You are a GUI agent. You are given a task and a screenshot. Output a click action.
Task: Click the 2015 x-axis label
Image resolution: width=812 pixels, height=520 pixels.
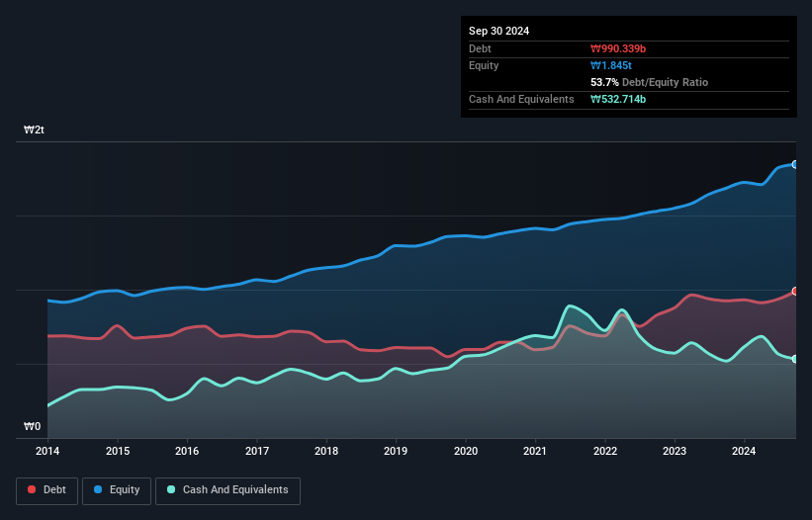pyautogui.click(x=118, y=451)
